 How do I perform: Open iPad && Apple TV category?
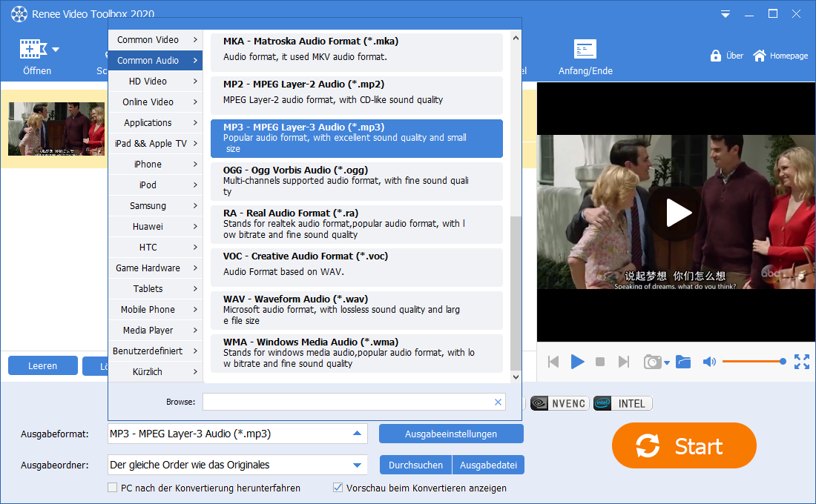155,144
